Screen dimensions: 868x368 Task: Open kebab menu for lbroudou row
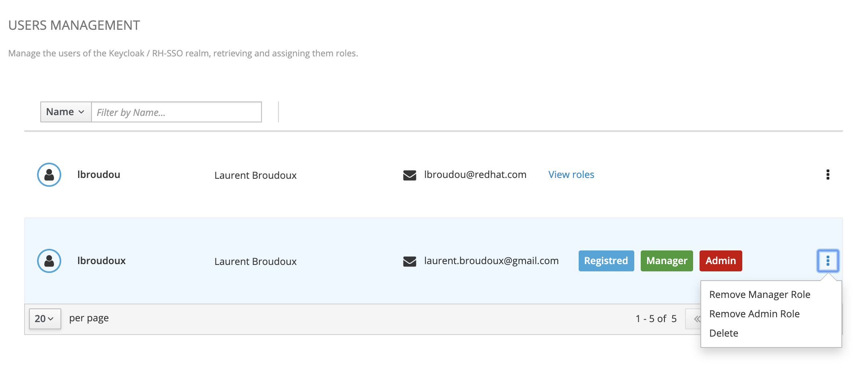[x=828, y=175]
